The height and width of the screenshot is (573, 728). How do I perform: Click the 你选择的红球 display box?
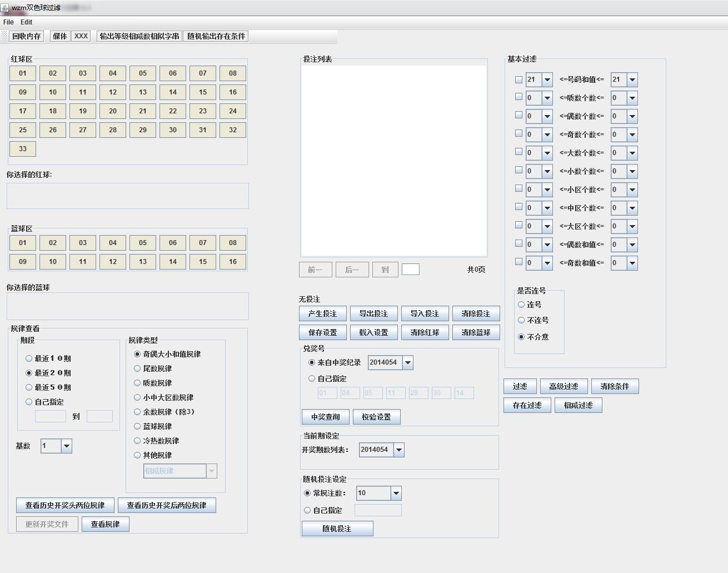point(127,196)
